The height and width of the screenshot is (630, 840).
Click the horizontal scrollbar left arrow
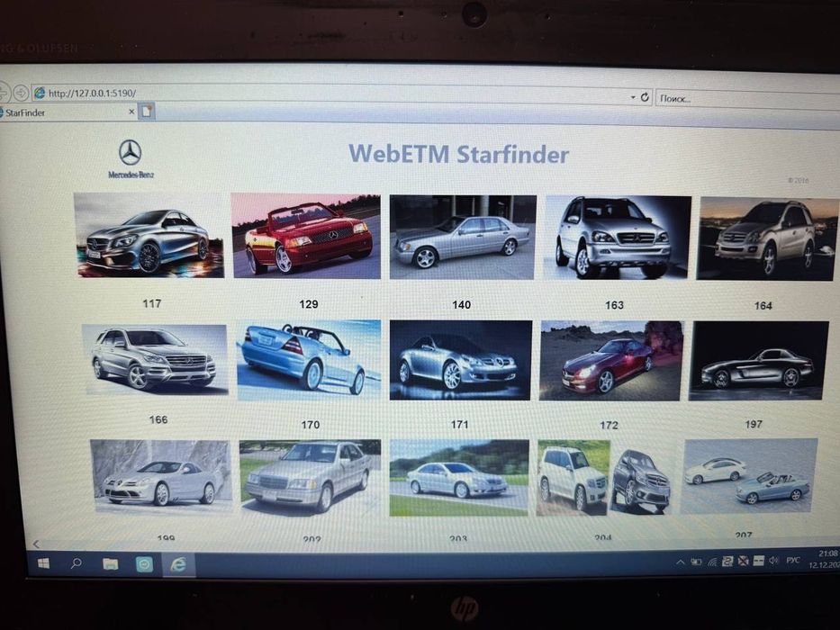coord(36,544)
